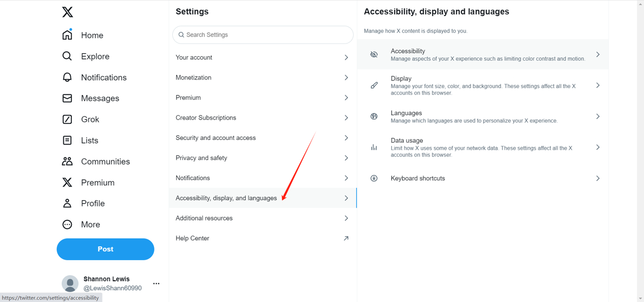Click the More circle icon in sidebar
This screenshot has height=302, width=644.
[67, 225]
